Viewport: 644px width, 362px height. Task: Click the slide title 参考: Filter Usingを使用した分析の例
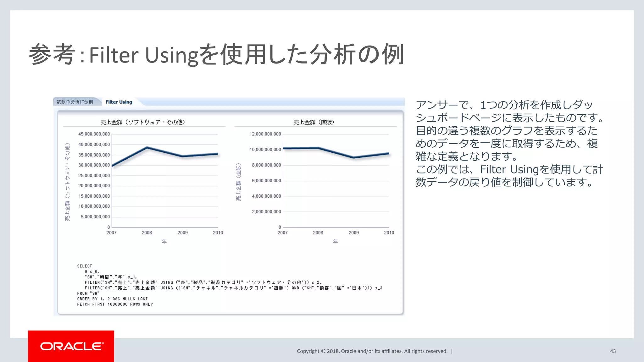click(x=216, y=55)
